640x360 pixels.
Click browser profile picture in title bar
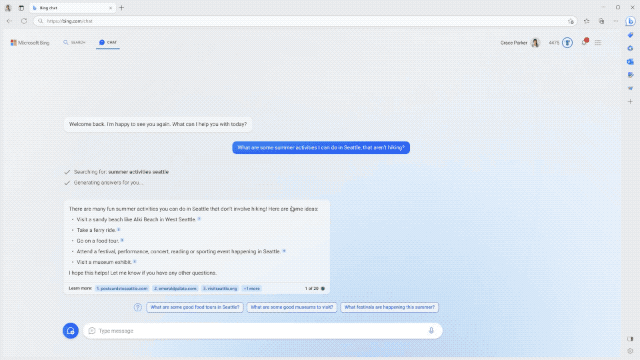pyautogui.click(x=8, y=8)
